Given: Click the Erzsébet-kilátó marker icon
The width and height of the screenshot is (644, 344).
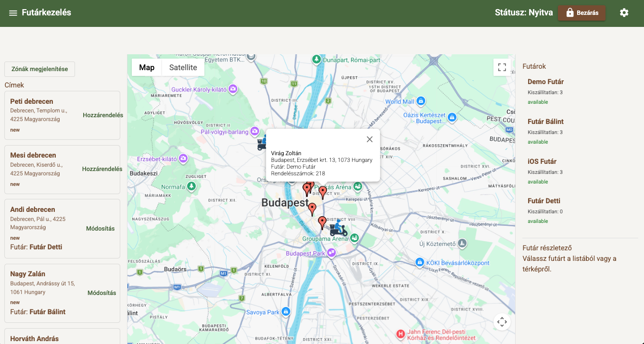Looking at the screenshot, I should click(x=183, y=159).
